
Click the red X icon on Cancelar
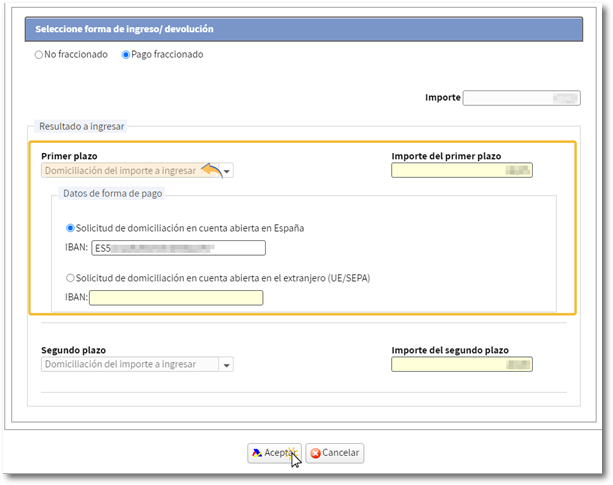point(316,453)
